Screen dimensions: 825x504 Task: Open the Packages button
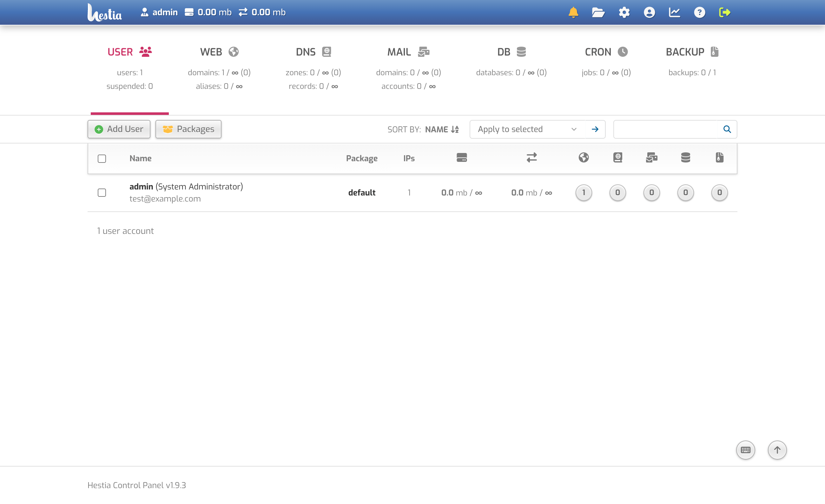click(188, 129)
